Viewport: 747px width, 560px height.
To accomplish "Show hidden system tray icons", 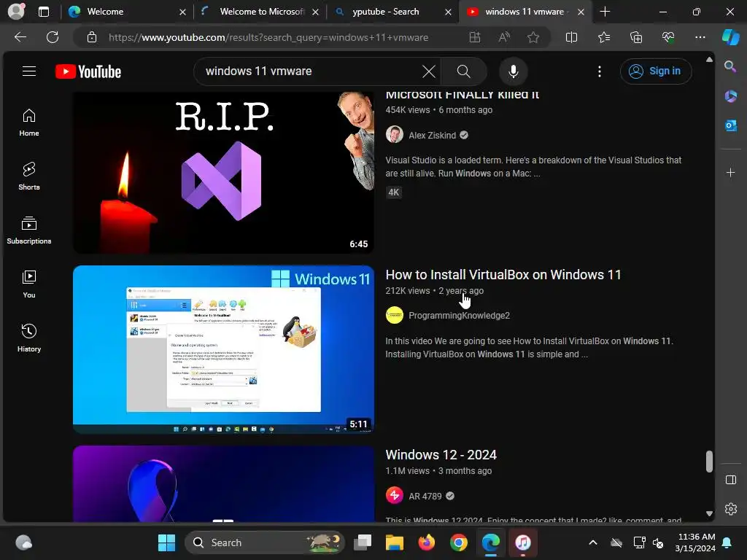I will pyautogui.click(x=592, y=542).
